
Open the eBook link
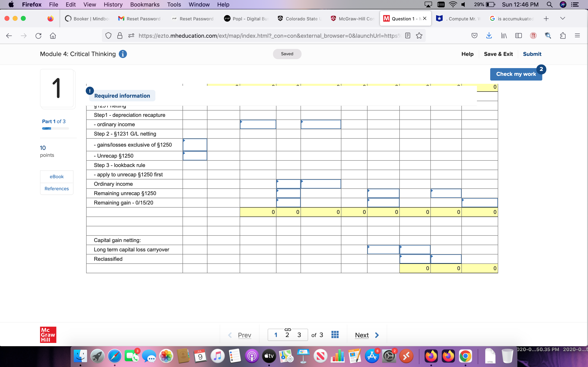point(57,176)
